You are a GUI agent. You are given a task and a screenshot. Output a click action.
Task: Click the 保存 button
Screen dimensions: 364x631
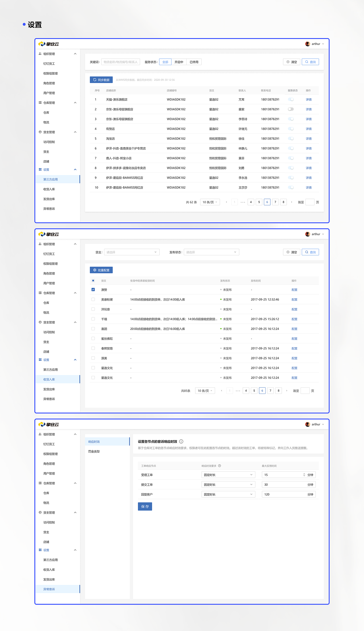[x=145, y=506]
